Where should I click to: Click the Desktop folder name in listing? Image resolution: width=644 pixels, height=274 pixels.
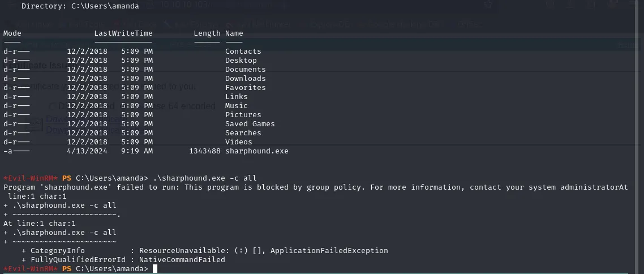click(241, 61)
